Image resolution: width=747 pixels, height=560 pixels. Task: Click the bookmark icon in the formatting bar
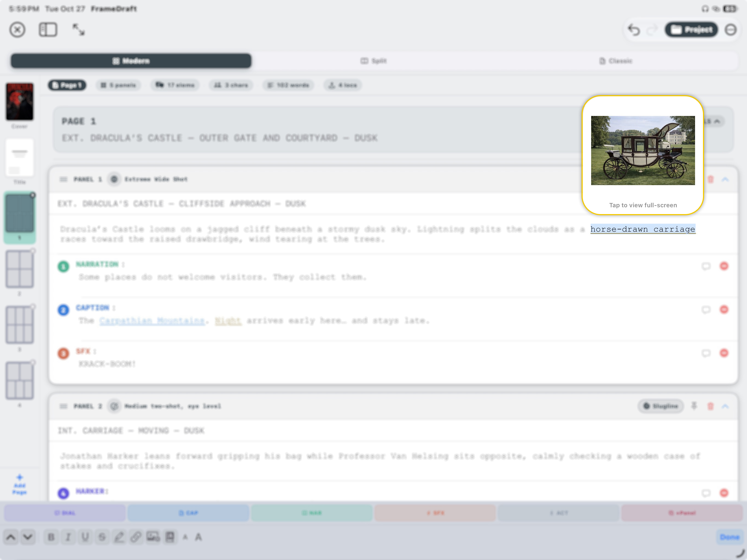click(170, 537)
